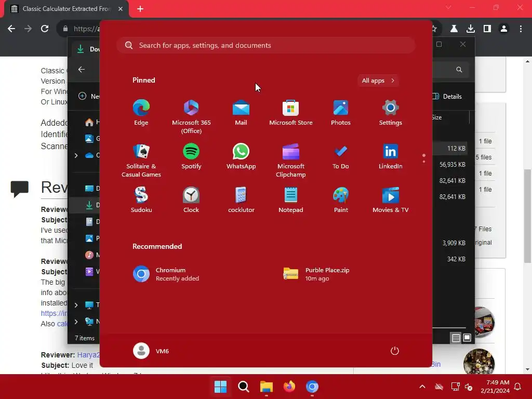
Task: Open the Harya reviewer link
Action: 88,355
